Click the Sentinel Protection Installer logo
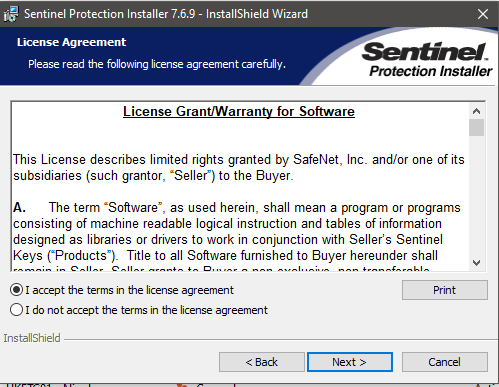The height and width of the screenshot is (387, 499). coord(427,60)
